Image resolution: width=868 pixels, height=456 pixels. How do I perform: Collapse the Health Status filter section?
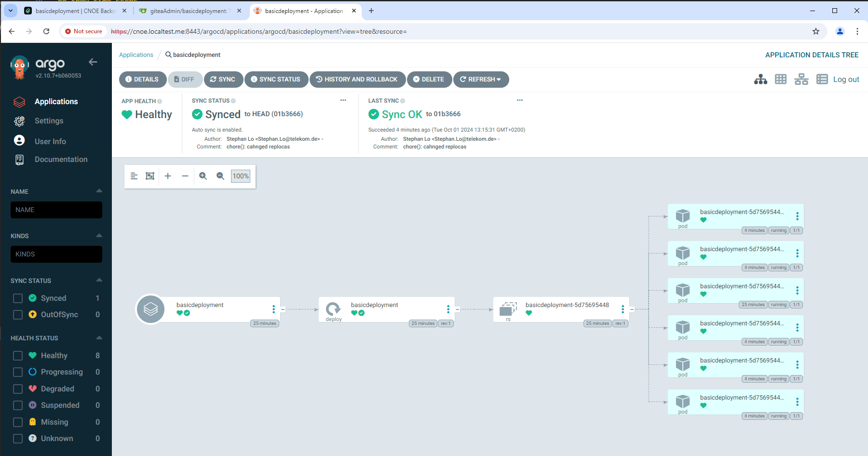pyautogui.click(x=99, y=337)
